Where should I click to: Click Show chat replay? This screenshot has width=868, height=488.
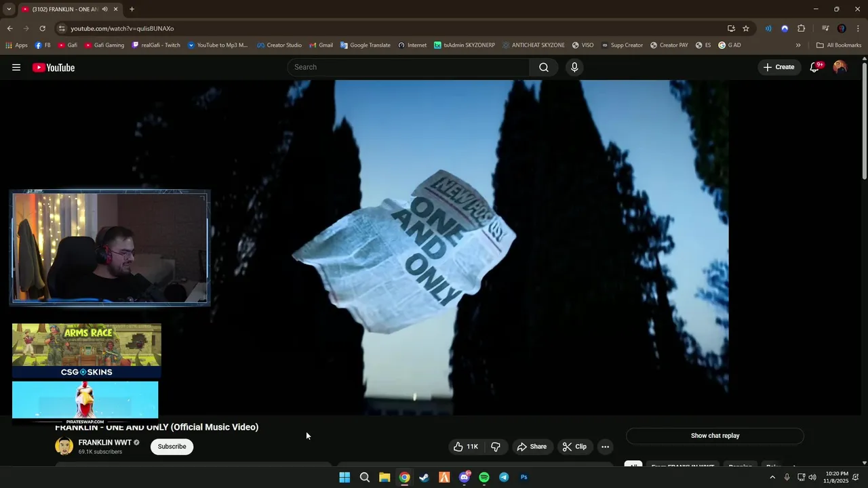(715, 436)
